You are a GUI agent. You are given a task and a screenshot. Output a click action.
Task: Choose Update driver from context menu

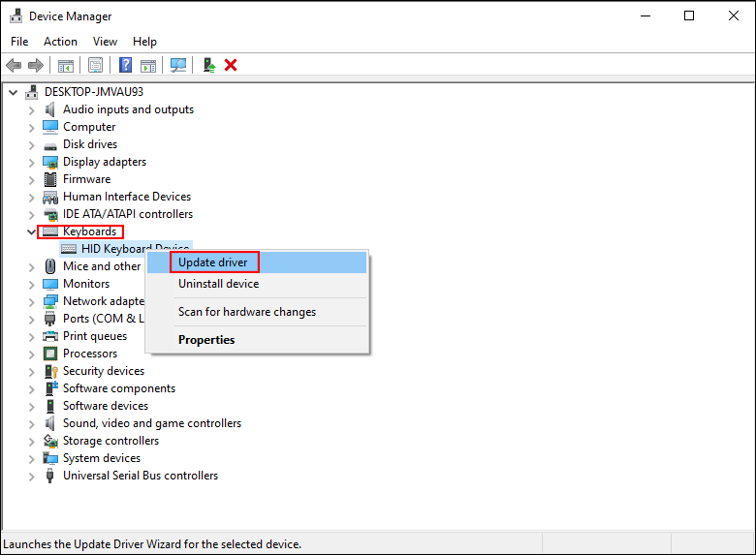pos(257,262)
